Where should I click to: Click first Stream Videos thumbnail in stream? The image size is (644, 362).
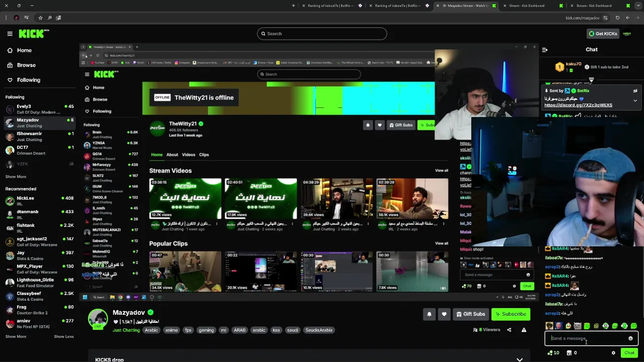[x=185, y=199]
